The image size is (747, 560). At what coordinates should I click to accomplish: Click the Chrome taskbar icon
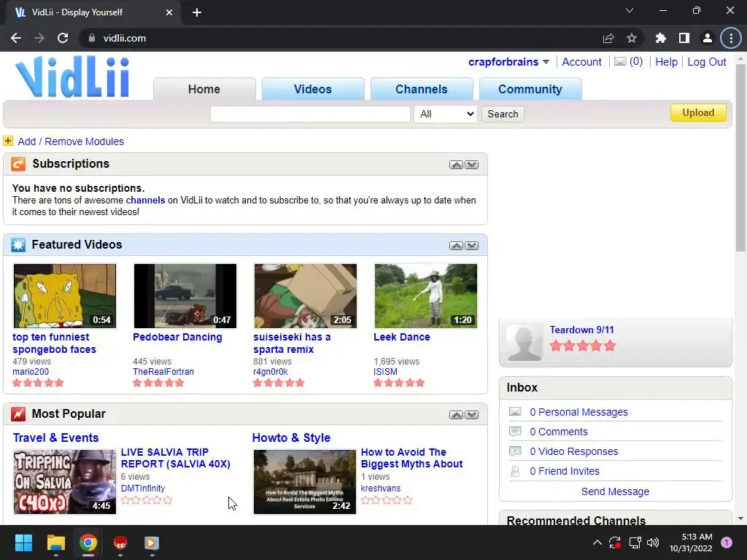tap(88, 542)
